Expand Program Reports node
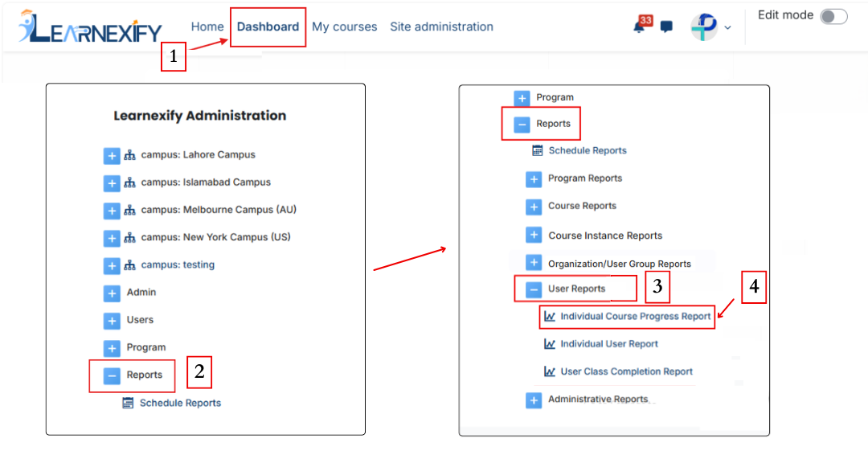This screenshot has width=868, height=455. (x=534, y=179)
